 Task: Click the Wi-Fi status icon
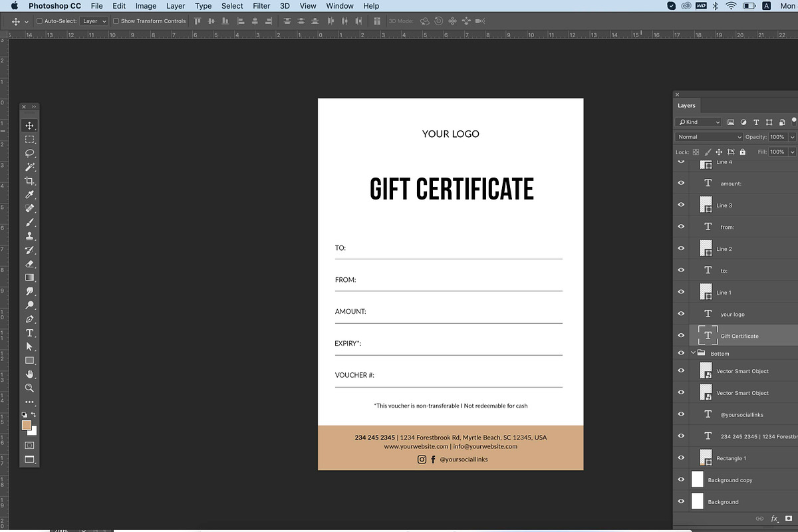coord(731,6)
